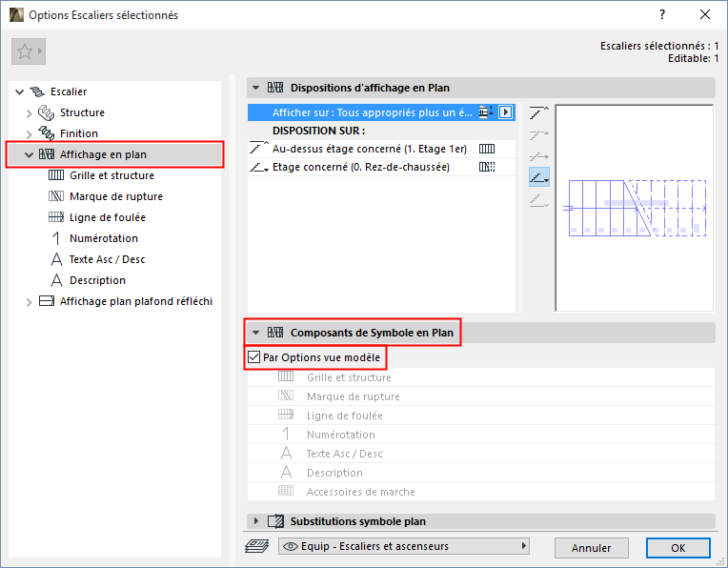Image resolution: width=728 pixels, height=568 pixels.
Task: Click Accessoires de marche component row
Action: pos(481,492)
